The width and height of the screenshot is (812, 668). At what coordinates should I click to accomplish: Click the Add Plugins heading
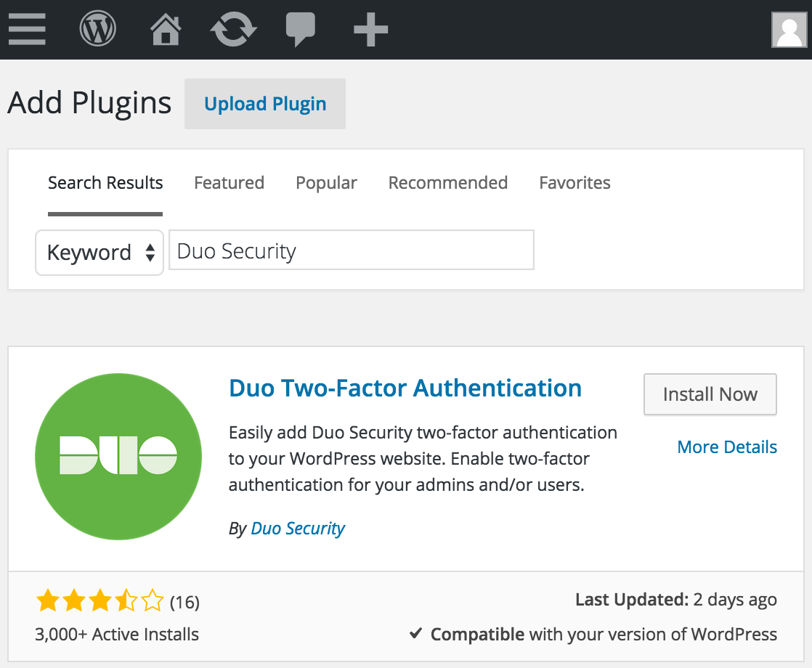point(89,102)
